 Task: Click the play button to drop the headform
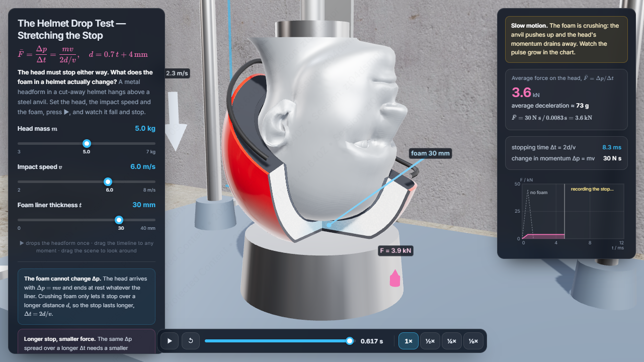tap(170, 341)
